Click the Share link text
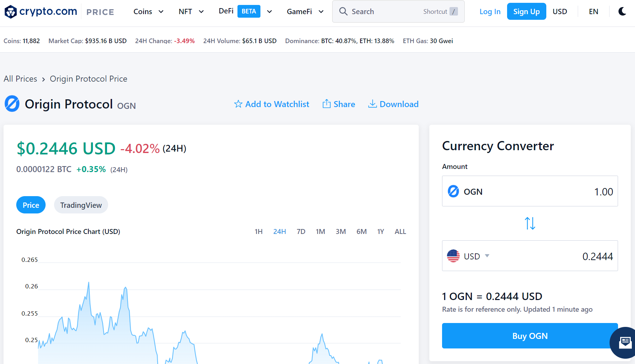 (x=344, y=104)
